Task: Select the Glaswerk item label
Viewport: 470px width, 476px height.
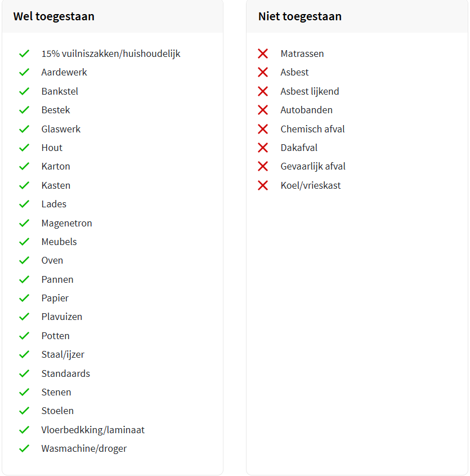Action: (61, 129)
